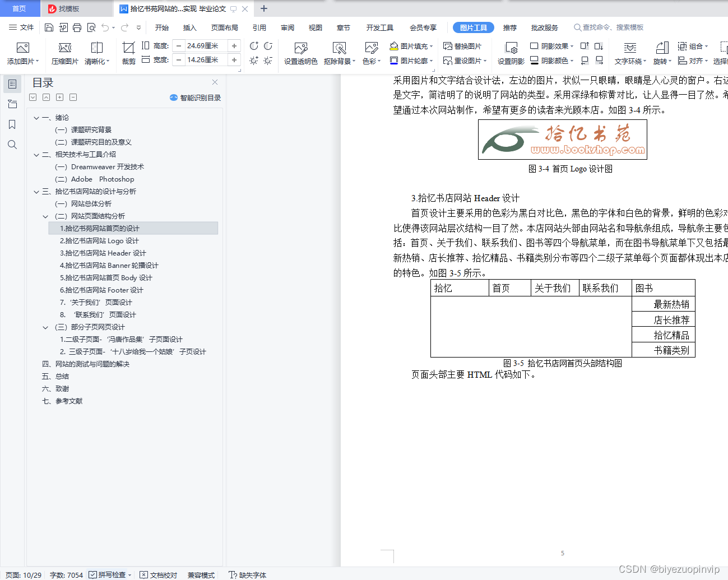Image resolution: width=728 pixels, height=580 pixels.
Task: Nudge shadow up icon
Action: click(585, 46)
